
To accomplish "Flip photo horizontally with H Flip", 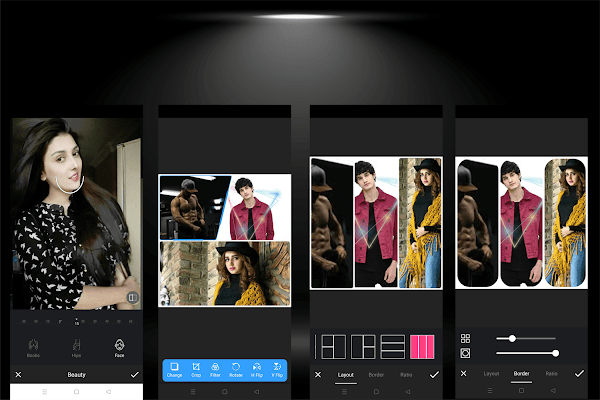I will (x=257, y=370).
